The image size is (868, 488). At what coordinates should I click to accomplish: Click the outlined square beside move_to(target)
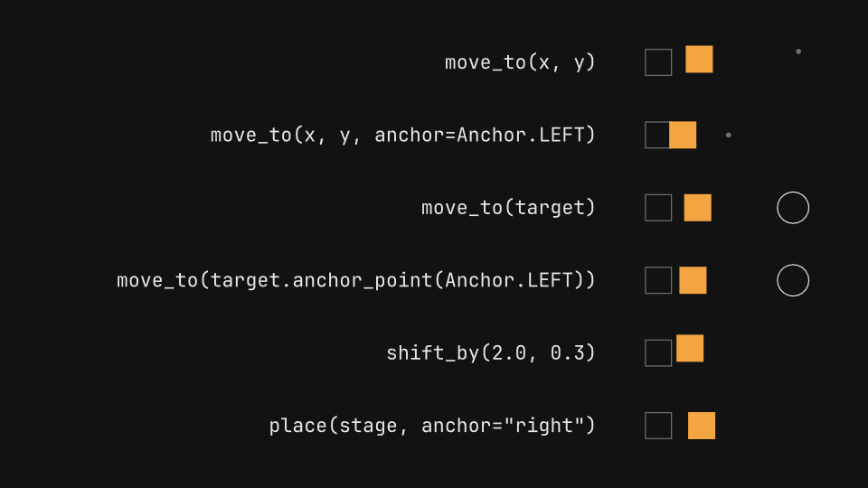point(658,208)
